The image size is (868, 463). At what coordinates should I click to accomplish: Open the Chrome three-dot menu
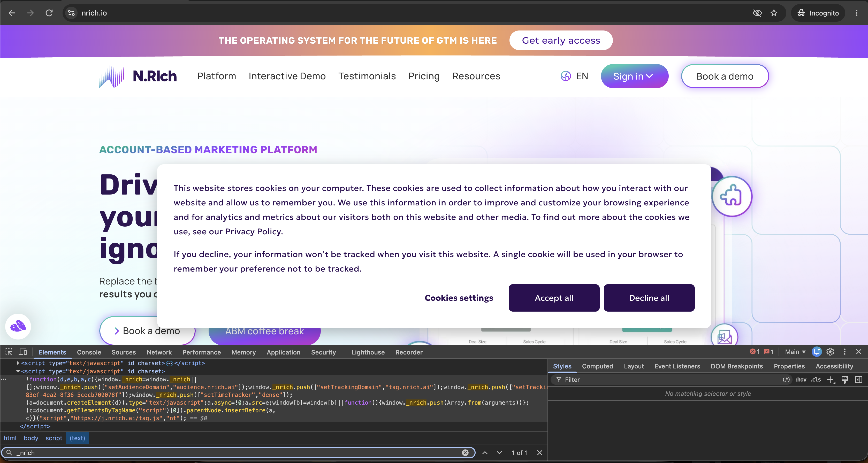tap(857, 13)
